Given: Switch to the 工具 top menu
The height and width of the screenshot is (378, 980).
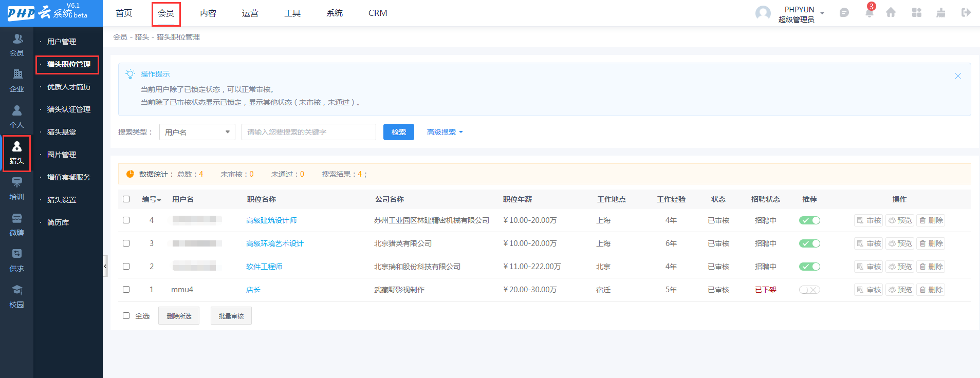Looking at the screenshot, I should tap(292, 13).
